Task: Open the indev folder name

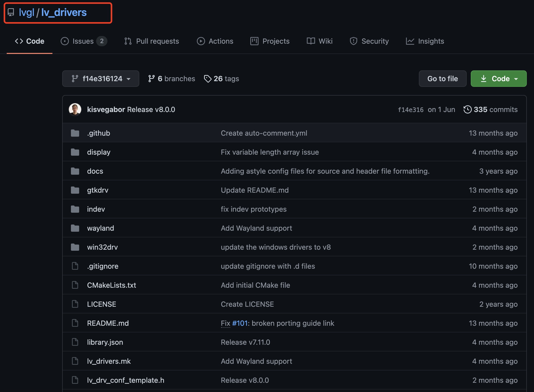Action: tap(96, 209)
